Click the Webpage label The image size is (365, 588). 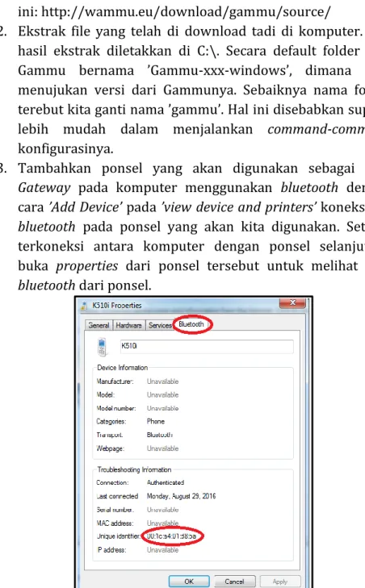(110, 448)
